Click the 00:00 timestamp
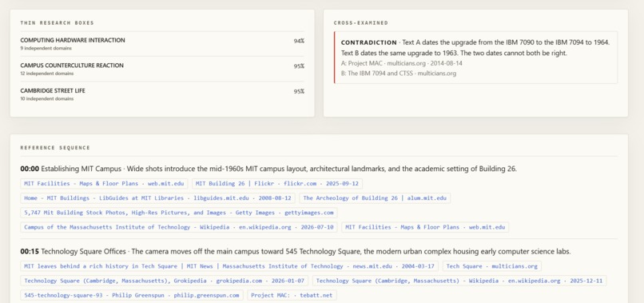 coord(30,169)
